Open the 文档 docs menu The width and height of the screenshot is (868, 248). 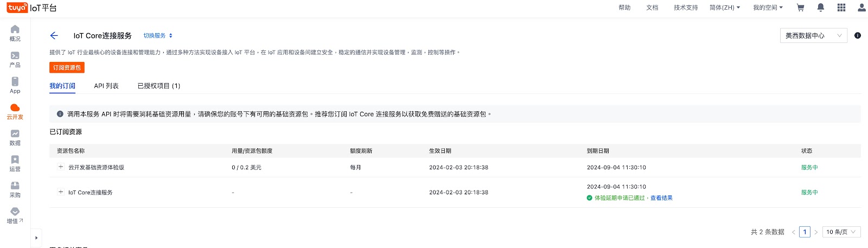[652, 8]
